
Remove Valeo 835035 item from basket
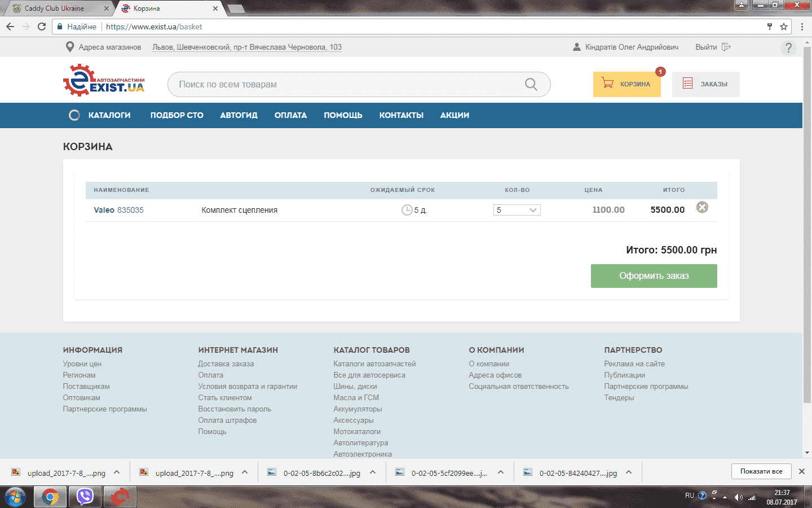(x=702, y=207)
